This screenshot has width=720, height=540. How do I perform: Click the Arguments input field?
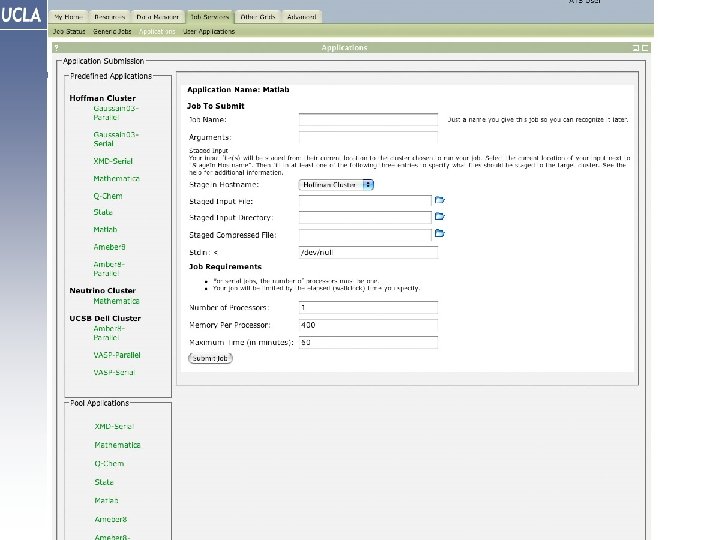tap(368, 137)
